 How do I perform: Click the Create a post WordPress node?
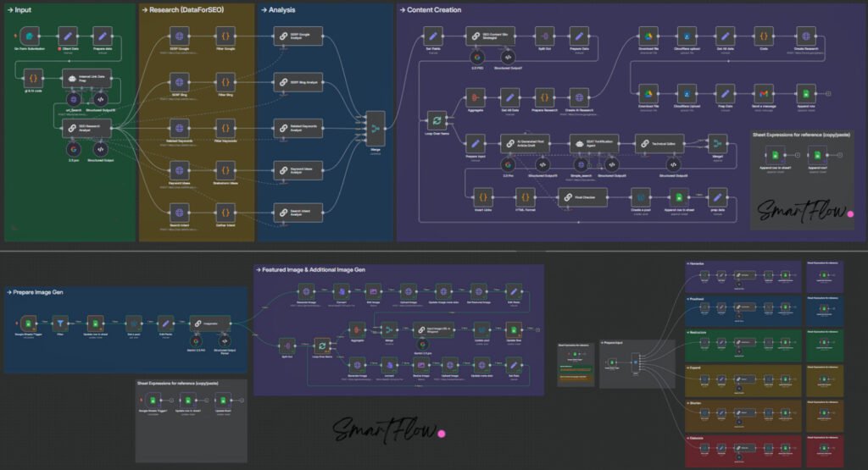click(x=640, y=196)
